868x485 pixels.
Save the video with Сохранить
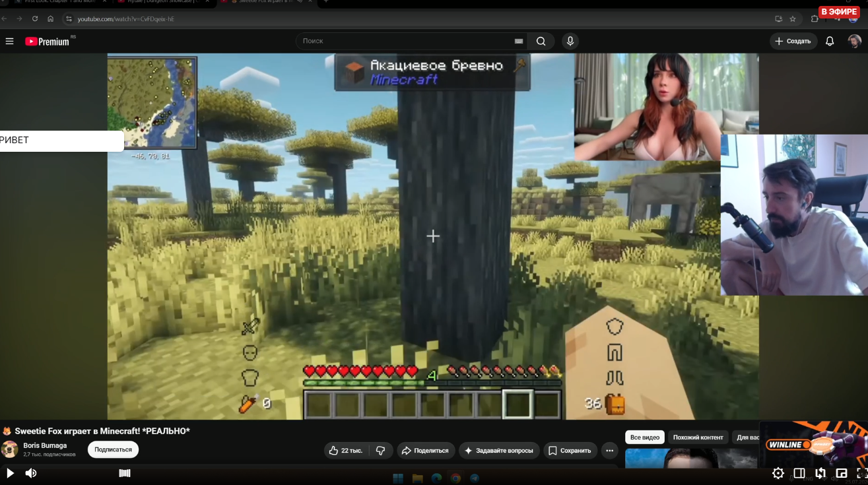tap(570, 451)
